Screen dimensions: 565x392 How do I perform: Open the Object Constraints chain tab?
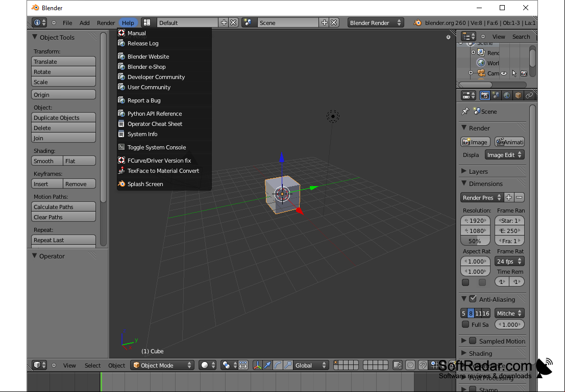click(529, 95)
